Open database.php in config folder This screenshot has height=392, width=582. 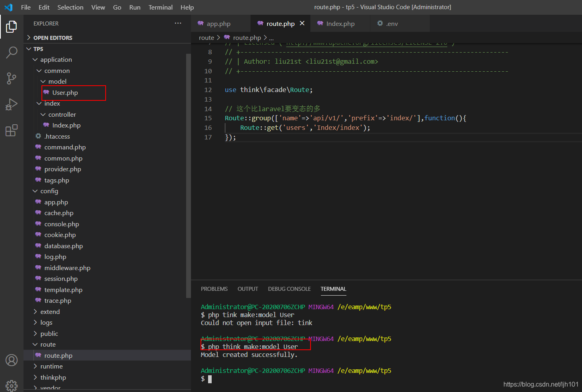(x=63, y=246)
